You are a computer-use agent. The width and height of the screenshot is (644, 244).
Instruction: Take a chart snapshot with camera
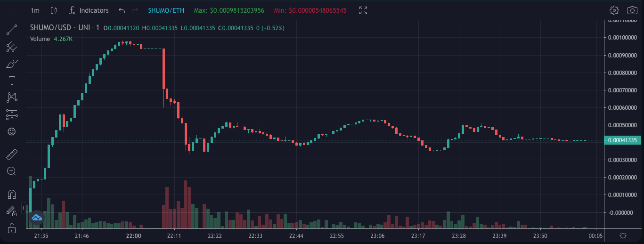[x=632, y=10]
